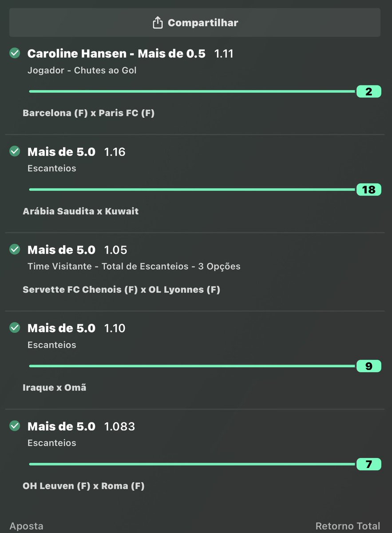Tap the share icon beside Compartilhar
392x533 pixels.
pyautogui.click(x=158, y=23)
